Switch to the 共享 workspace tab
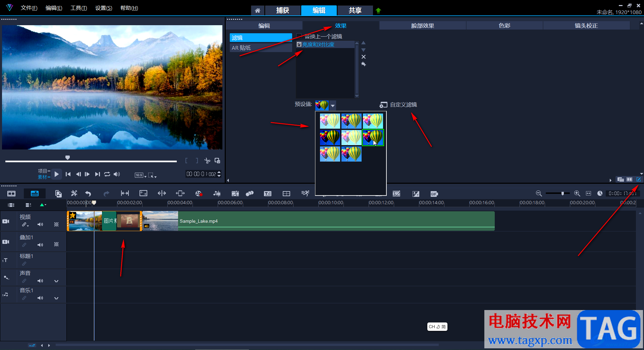The height and width of the screenshot is (350, 644). coord(355,10)
